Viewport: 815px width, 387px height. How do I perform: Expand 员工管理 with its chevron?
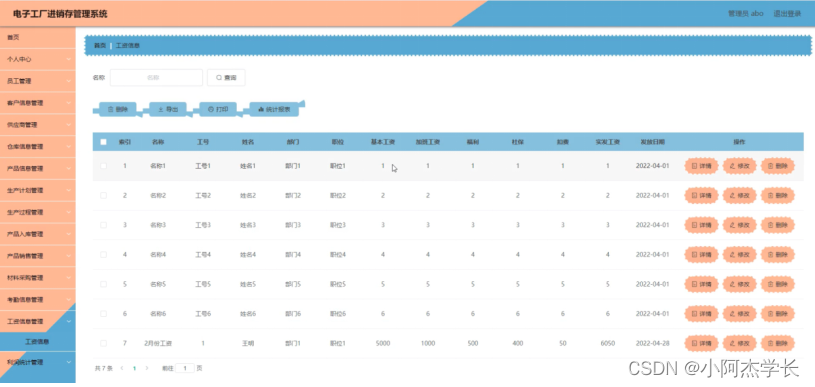[69, 81]
